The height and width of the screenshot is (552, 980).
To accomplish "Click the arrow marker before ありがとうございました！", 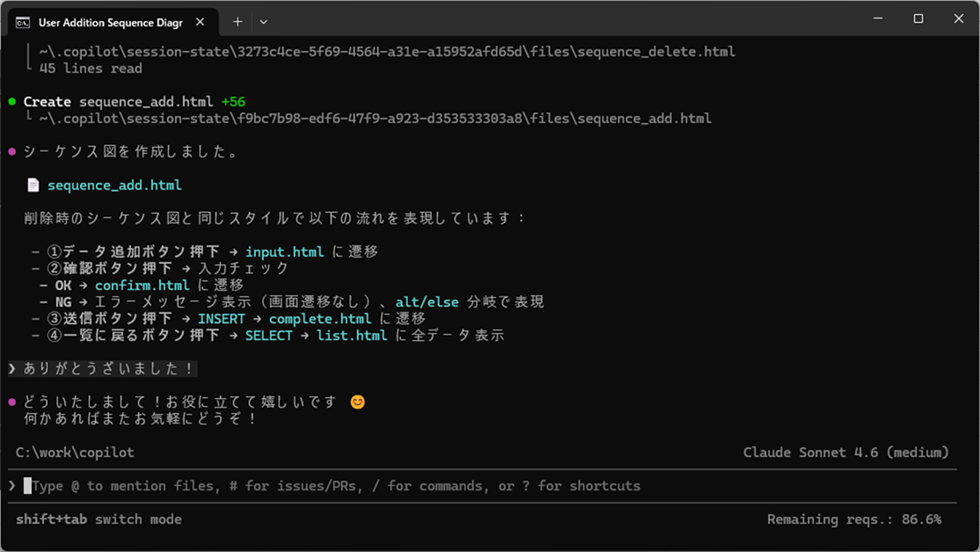I will [11, 369].
